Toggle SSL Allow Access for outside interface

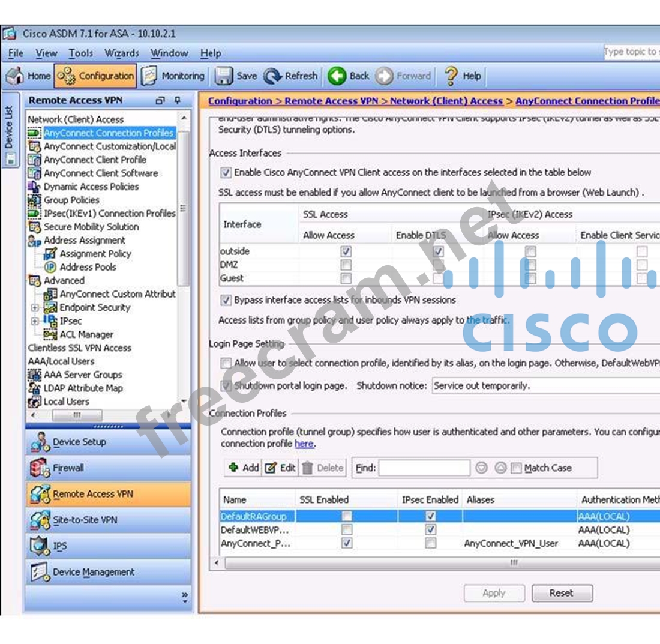pyautogui.click(x=346, y=251)
